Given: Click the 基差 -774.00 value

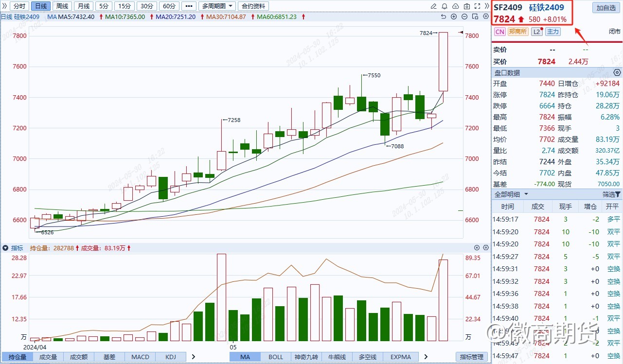Looking at the screenshot, I should [x=545, y=184].
